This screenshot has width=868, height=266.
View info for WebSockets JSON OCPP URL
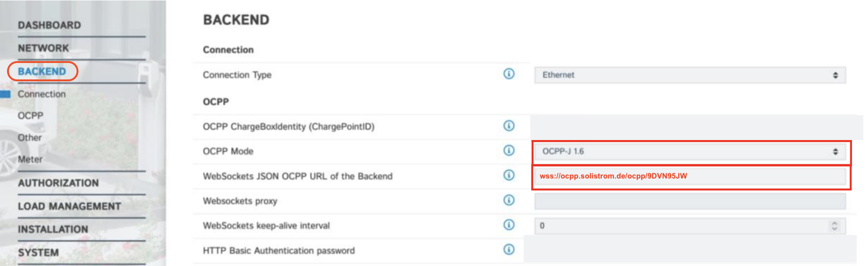509,175
